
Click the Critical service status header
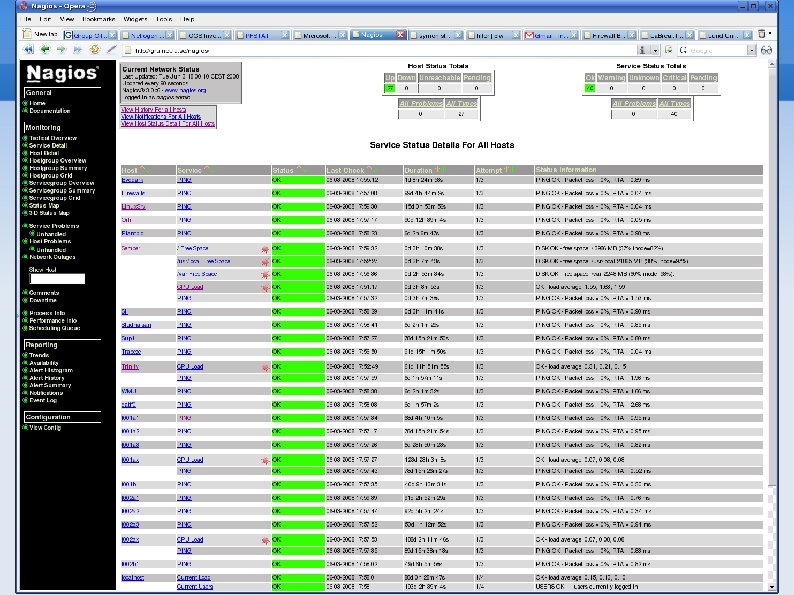click(x=674, y=77)
